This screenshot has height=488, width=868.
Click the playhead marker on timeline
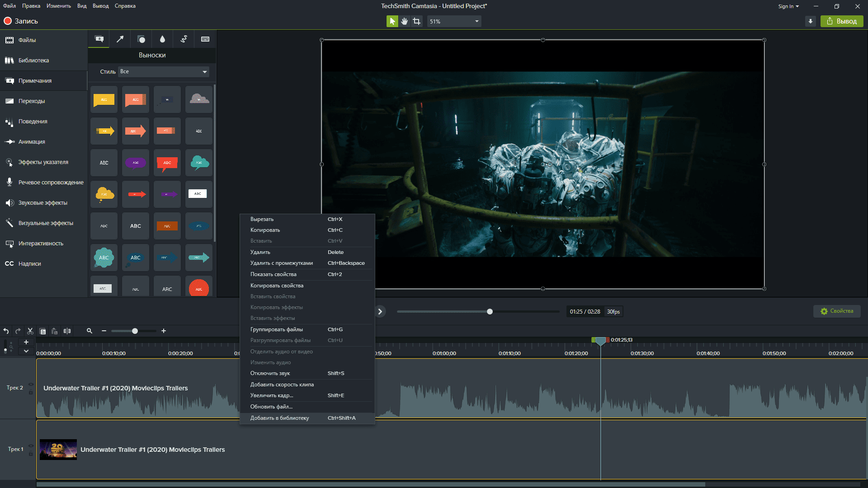600,341
